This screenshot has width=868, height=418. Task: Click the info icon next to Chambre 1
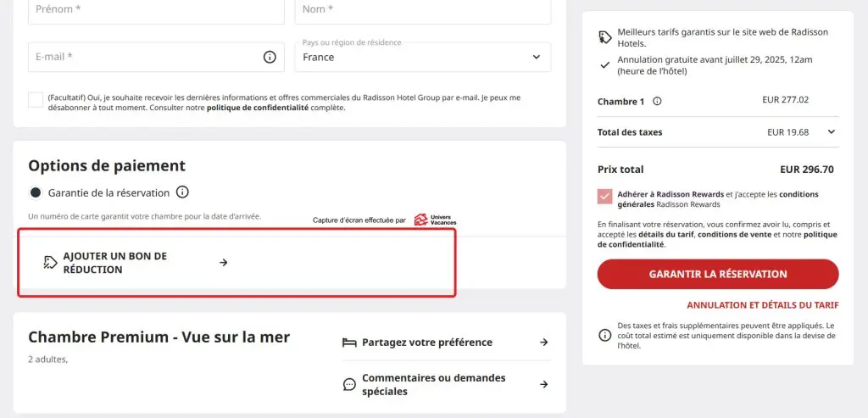[657, 101]
